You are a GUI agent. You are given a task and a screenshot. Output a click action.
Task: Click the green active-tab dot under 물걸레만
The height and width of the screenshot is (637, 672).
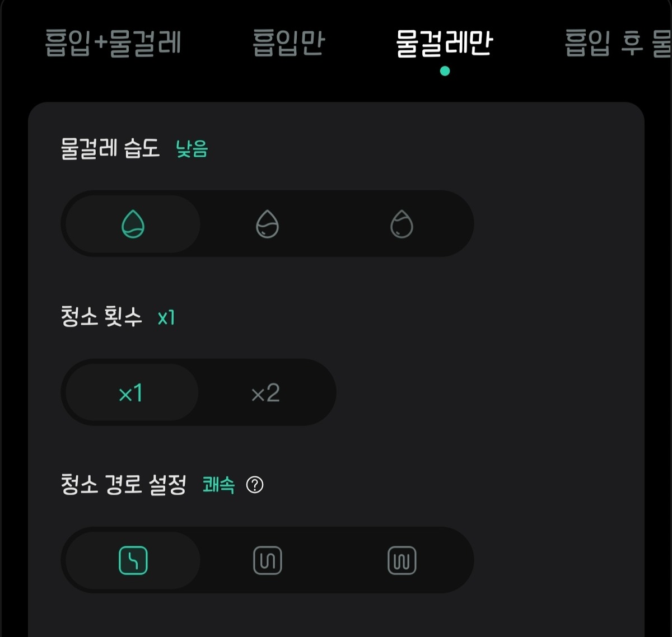445,71
